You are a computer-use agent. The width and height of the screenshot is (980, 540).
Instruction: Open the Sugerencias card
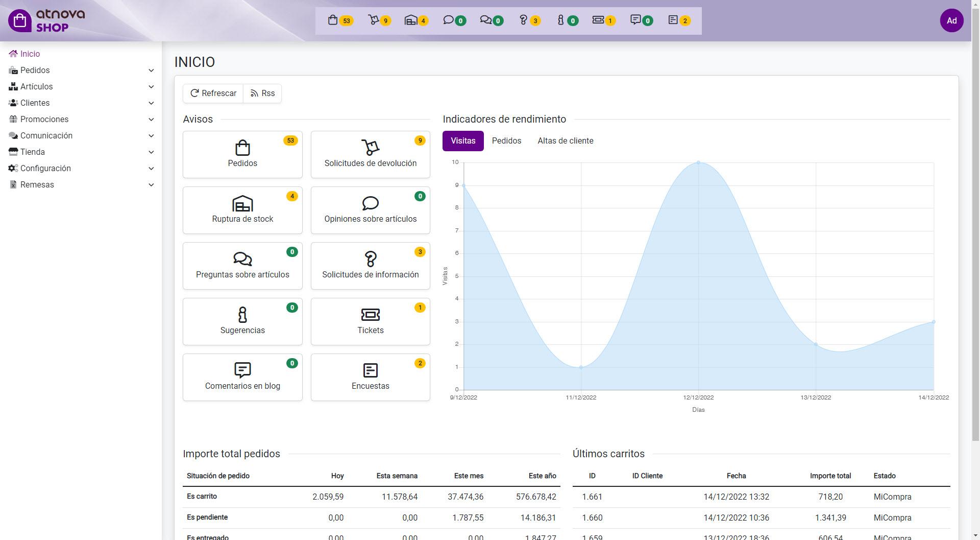242,321
